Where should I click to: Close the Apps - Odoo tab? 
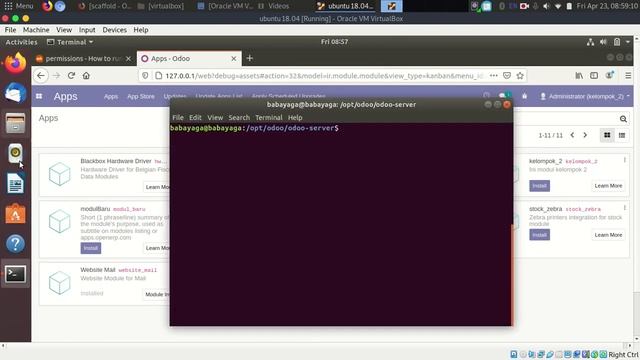coord(233,59)
